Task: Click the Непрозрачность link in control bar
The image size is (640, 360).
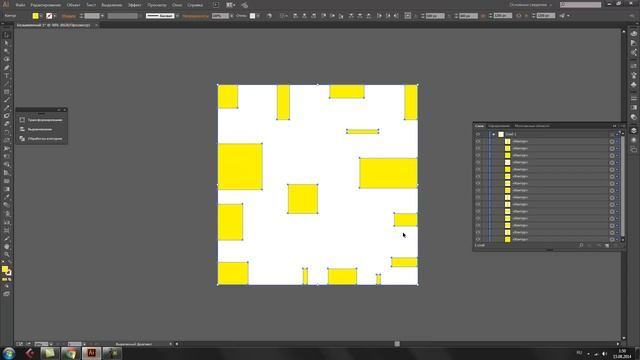Action: click(x=195, y=16)
